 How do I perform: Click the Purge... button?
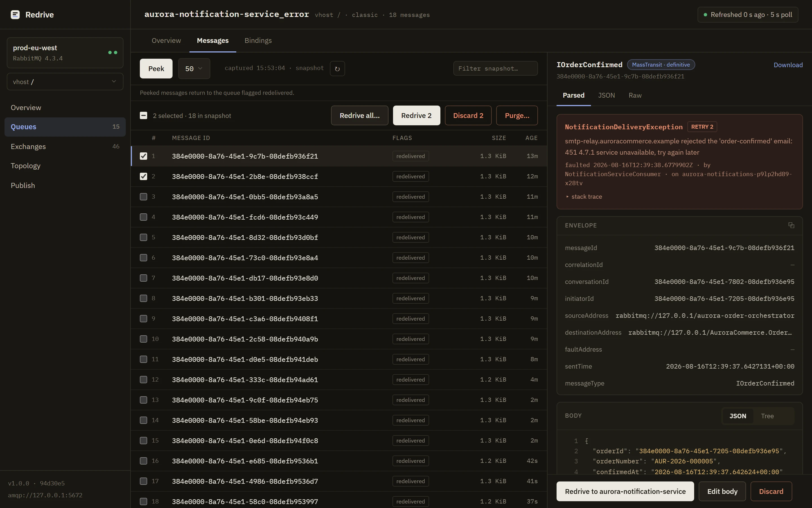click(517, 116)
